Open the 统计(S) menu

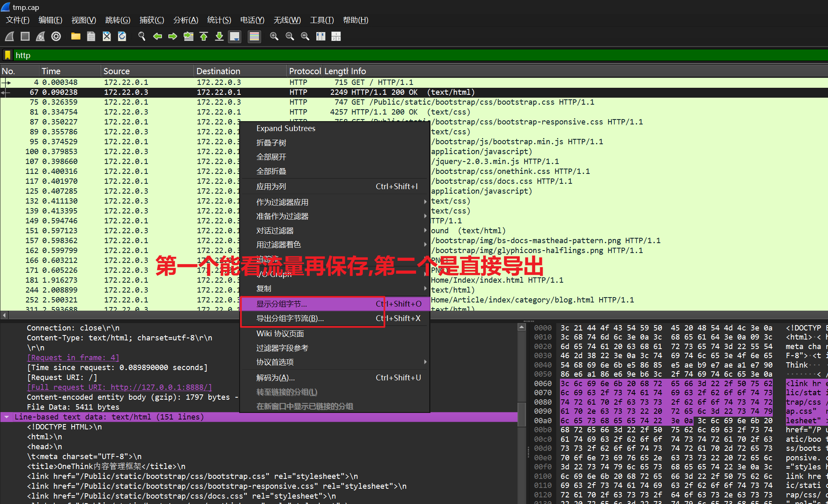coord(219,20)
